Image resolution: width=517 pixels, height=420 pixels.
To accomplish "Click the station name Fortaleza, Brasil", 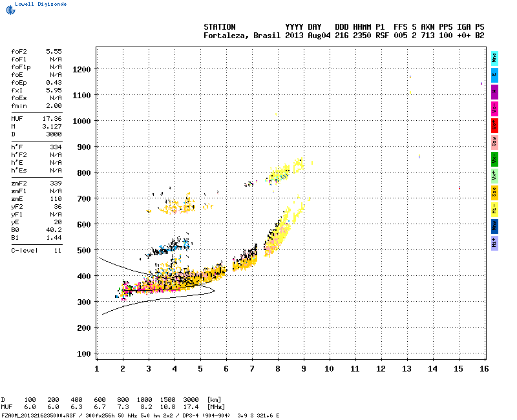I will pos(242,36).
